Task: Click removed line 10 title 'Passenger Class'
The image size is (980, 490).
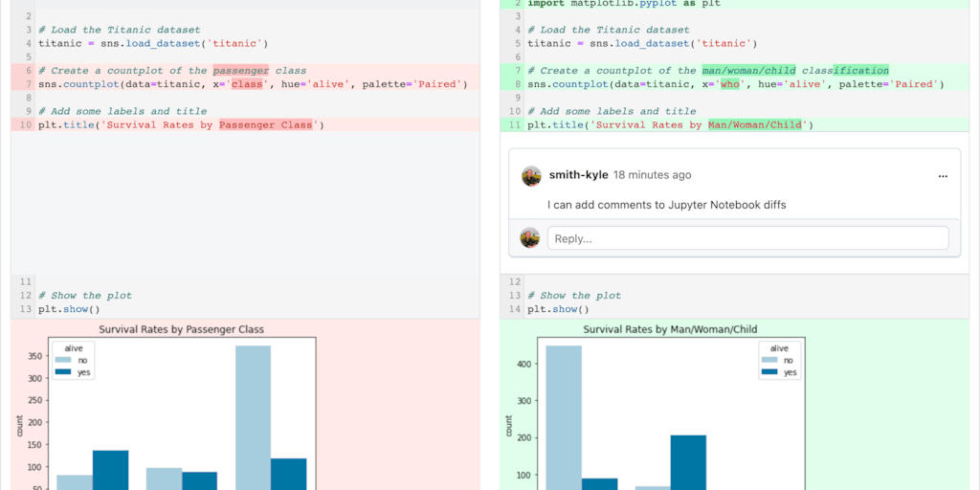Action: [x=181, y=125]
